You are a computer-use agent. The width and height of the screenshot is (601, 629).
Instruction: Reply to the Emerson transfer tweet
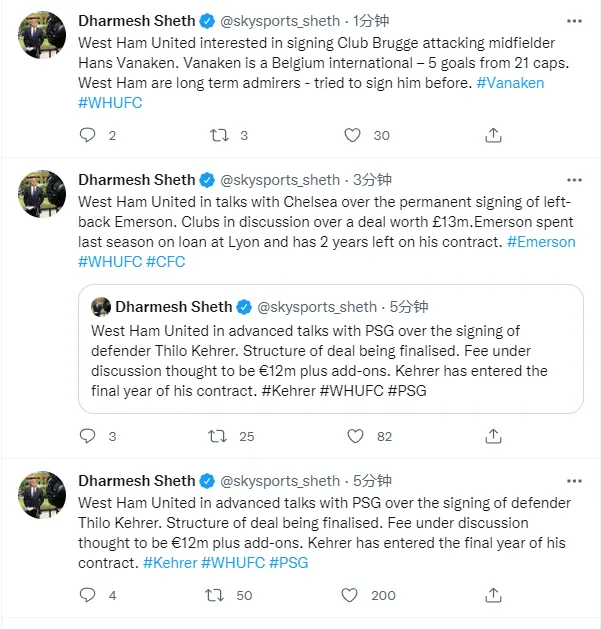[87, 436]
